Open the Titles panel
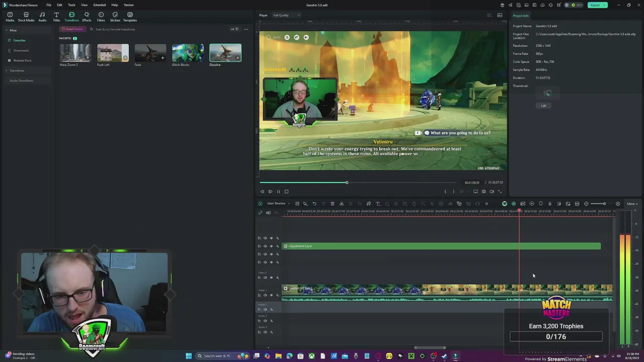 point(56,17)
